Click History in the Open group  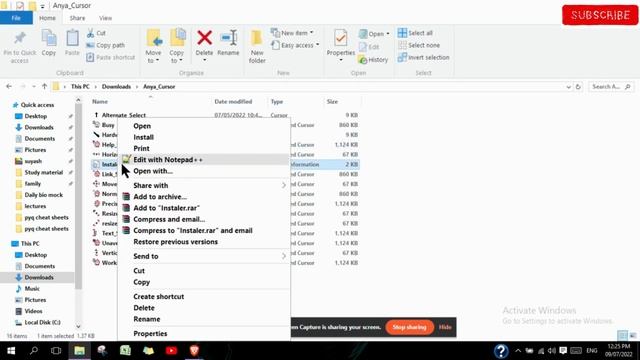coord(373,60)
